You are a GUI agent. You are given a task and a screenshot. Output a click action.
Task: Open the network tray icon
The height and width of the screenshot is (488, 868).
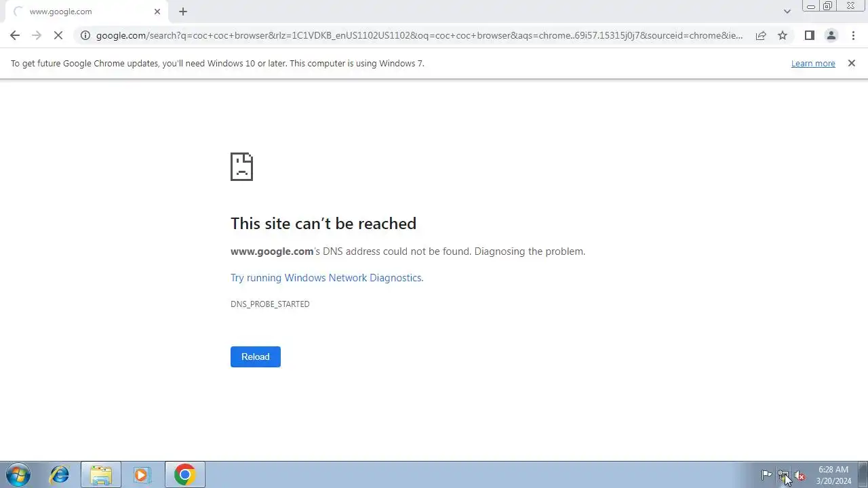pos(783,475)
